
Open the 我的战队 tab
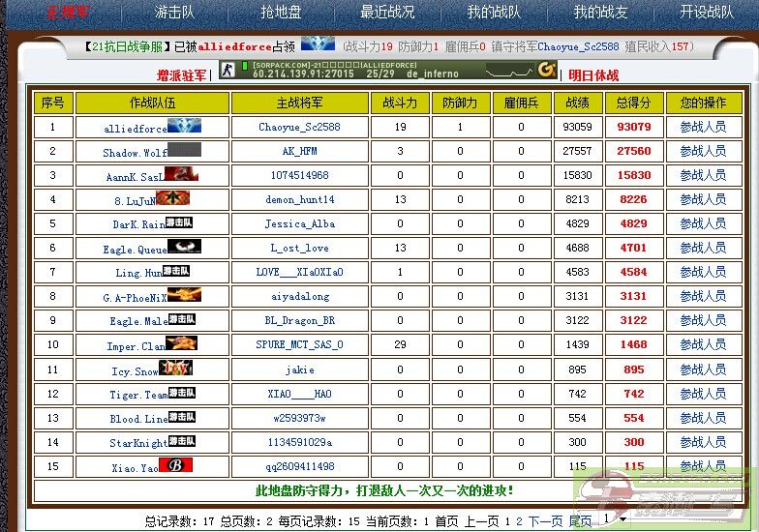(x=494, y=13)
